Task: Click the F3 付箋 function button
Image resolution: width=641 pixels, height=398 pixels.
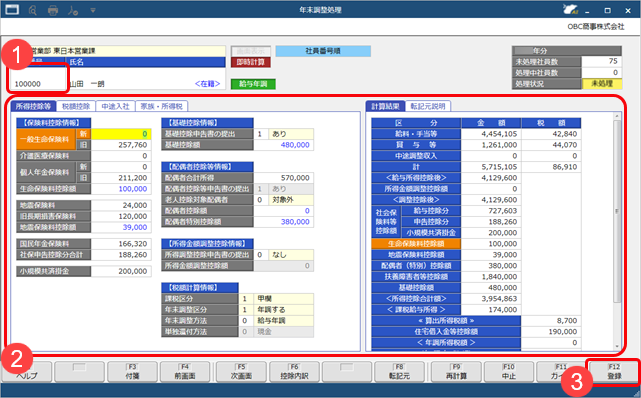Action: click(x=132, y=371)
